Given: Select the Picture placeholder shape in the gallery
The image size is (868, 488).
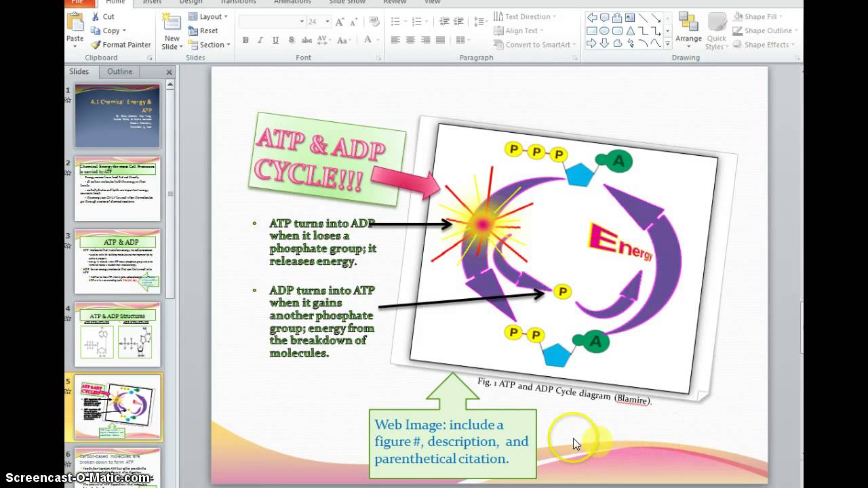Looking at the screenshot, I should coord(630,18).
